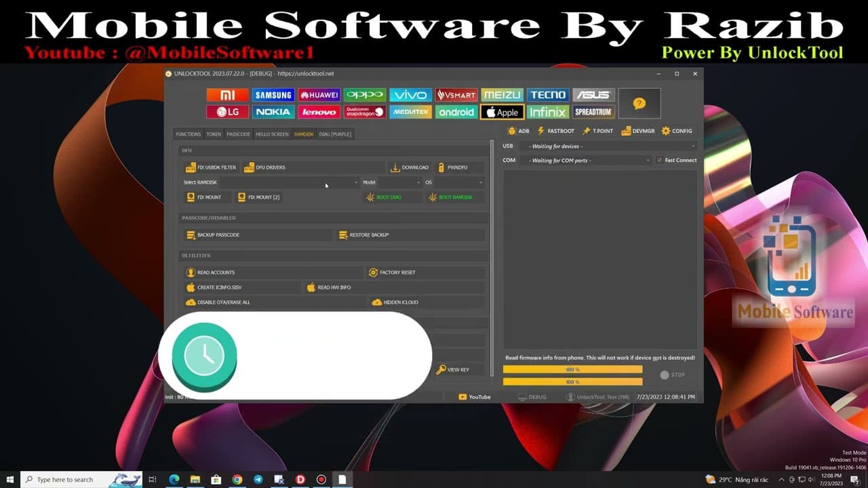868x488 pixels.
Task: Open the OS dropdown
Action: pyautogui.click(x=459, y=182)
